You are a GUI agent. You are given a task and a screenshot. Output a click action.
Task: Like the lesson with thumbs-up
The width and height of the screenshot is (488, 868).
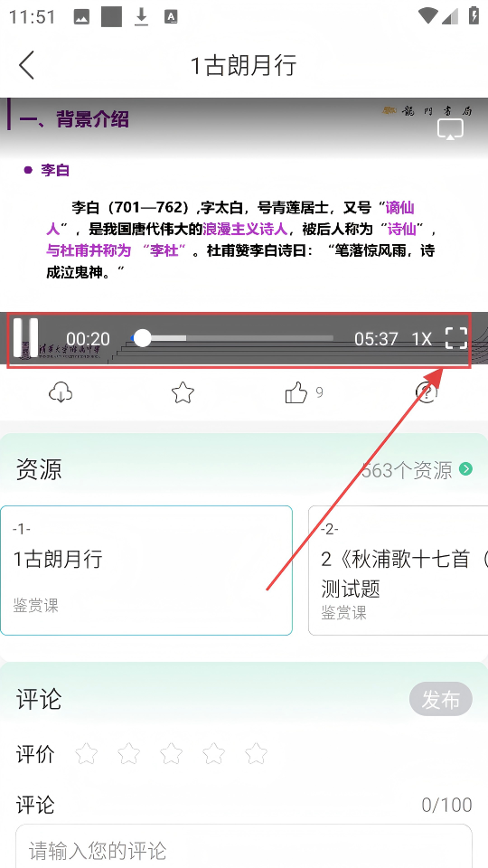[x=296, y=393]
